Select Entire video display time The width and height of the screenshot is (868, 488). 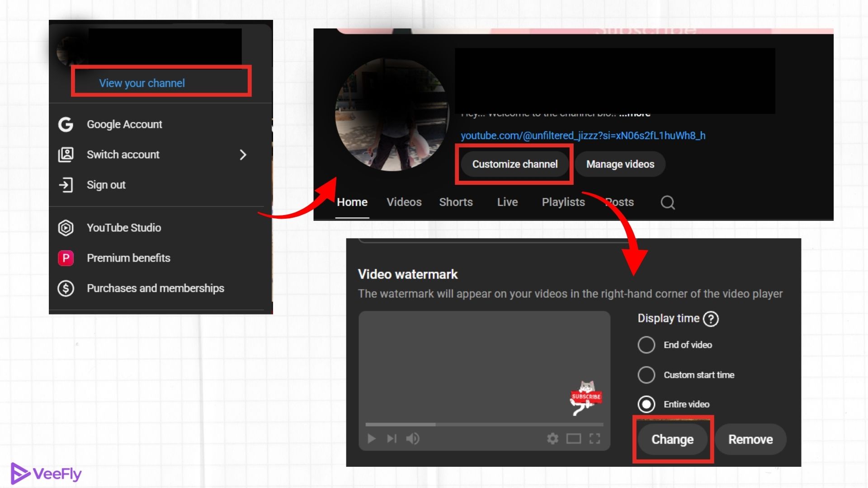coord(646,404)
